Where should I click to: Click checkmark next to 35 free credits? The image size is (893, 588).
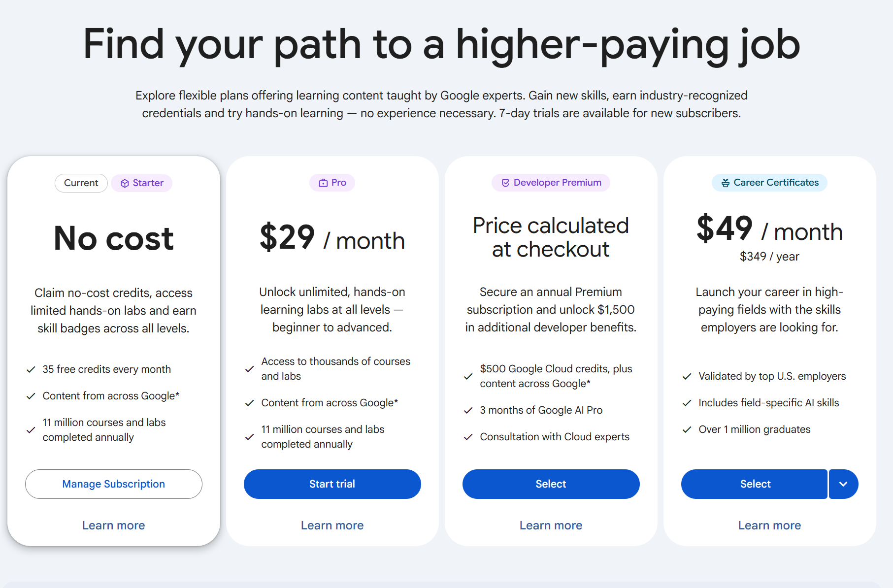coord(31,369)
